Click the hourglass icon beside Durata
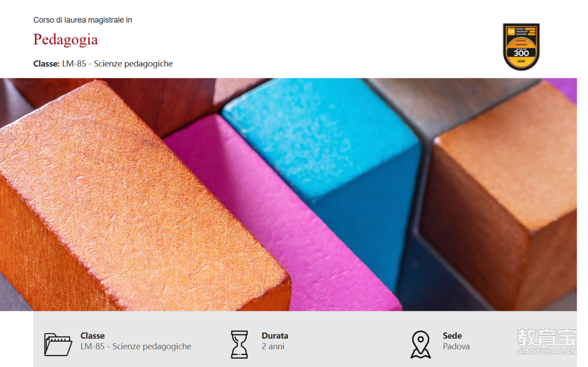This screenshot has width=588, height=367. (x=239, y=344)
